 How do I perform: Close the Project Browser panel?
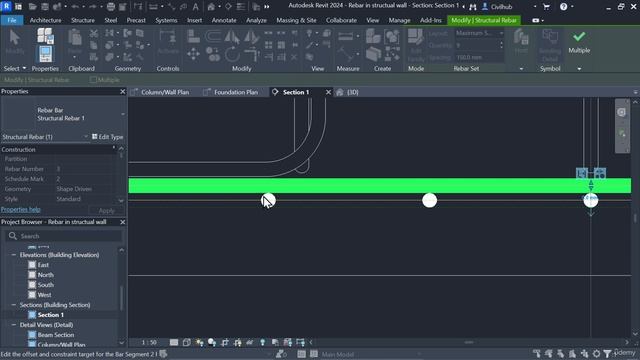pyautogui.click(x=122, y=222)
